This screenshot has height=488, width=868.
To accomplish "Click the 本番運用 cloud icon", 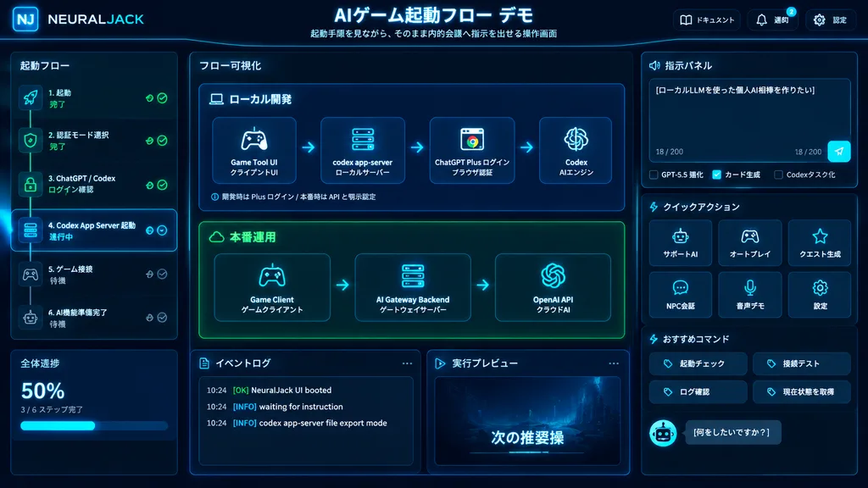I will coord(216,237).
